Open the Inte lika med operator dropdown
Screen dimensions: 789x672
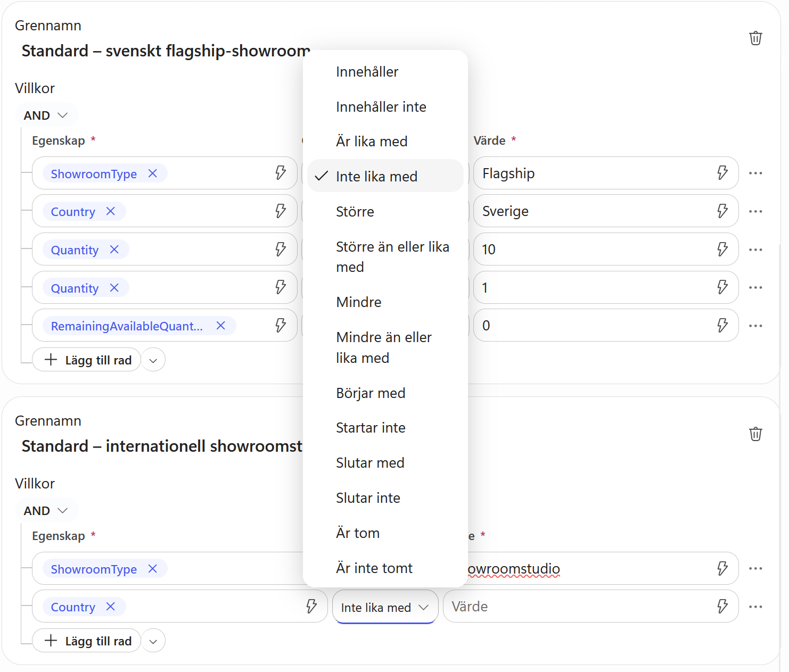tap(385, 607)
